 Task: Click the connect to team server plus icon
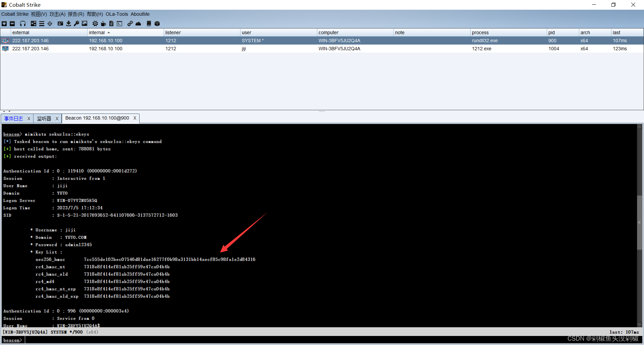point(4,23)
